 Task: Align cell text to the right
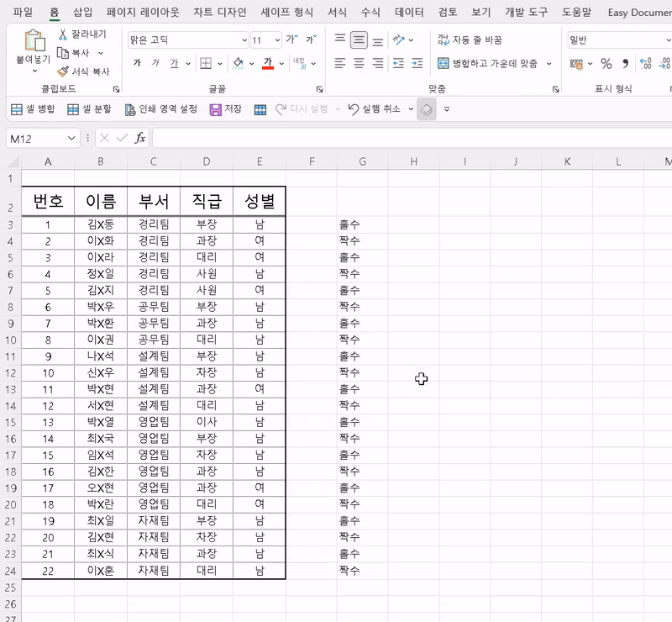[377, 64]
